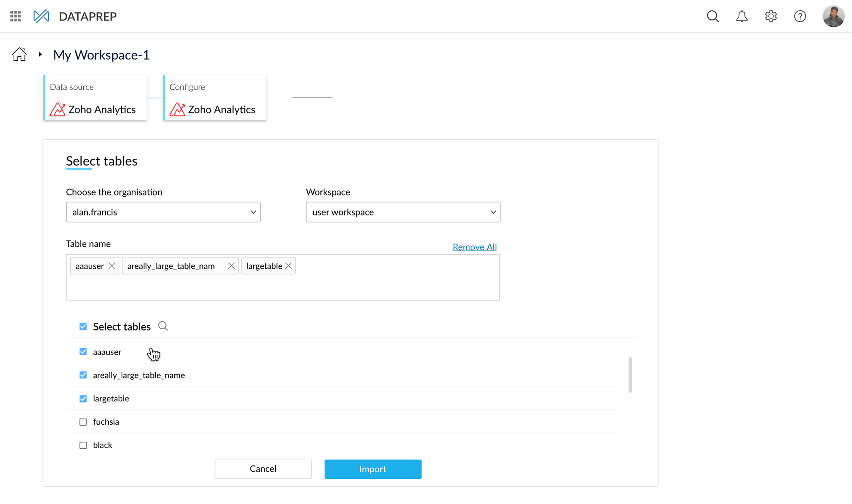Image resolution: width=852 pixels, height=504 pixels.
Task: Click the Cancel button
Action: pos(263,469)
